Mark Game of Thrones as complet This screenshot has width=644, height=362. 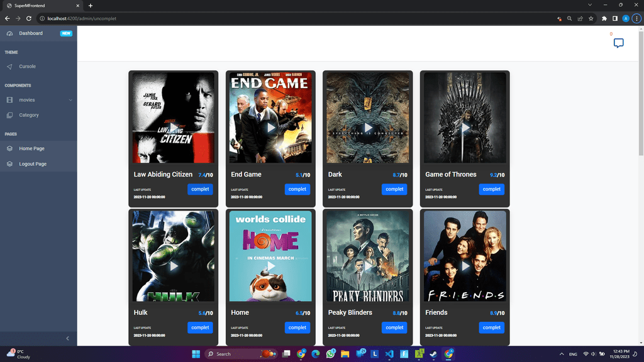(491, 189)
